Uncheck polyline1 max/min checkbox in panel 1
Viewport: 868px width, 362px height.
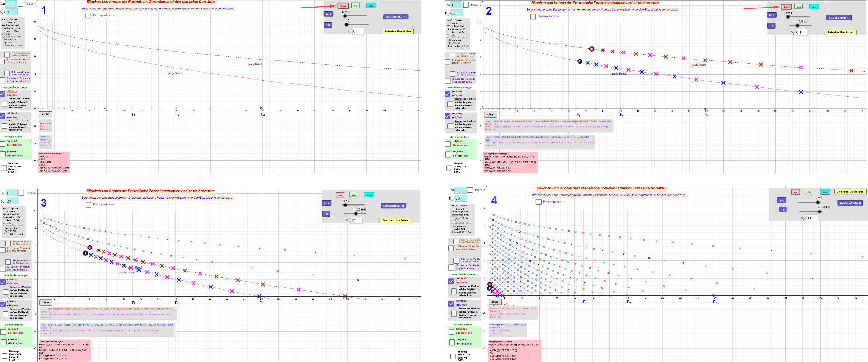point(2,94)
